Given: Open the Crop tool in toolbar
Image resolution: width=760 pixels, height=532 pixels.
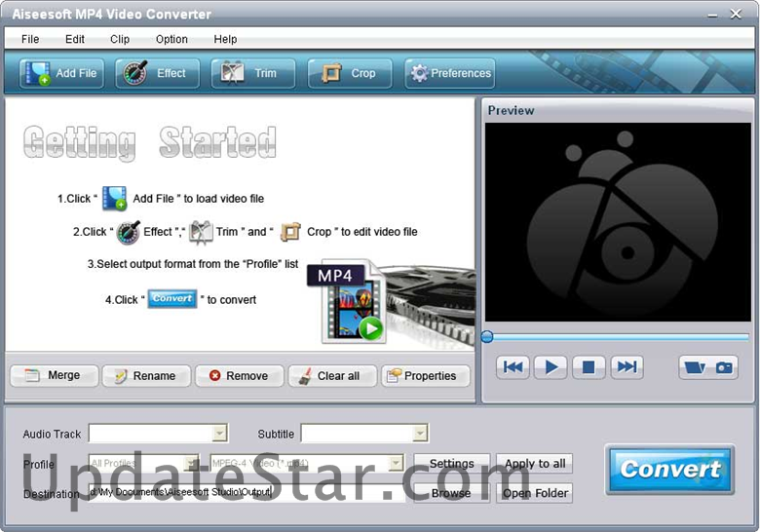Looking at the screenshot, I should click(350, 74).
